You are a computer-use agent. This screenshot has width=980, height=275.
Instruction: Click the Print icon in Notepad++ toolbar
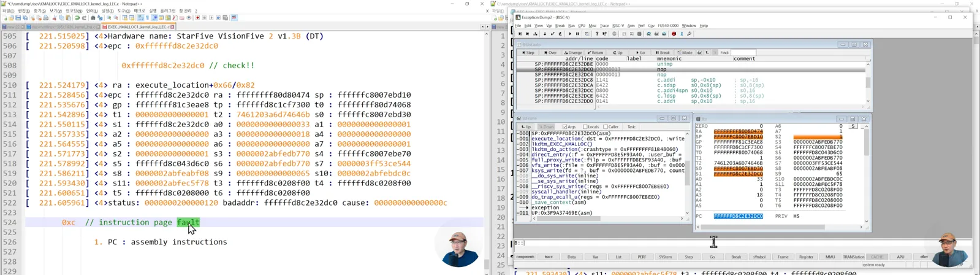[45, 18]
